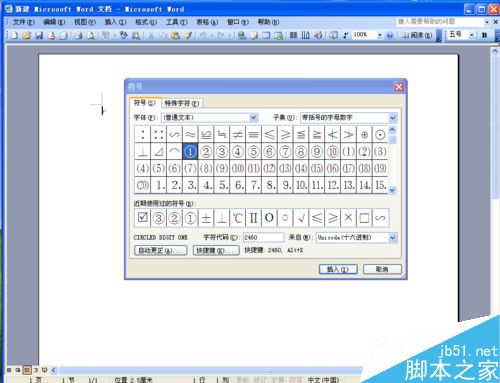Pick the × recent symbol
Viewport: 500px width, 383px height.
click(348, 218)
